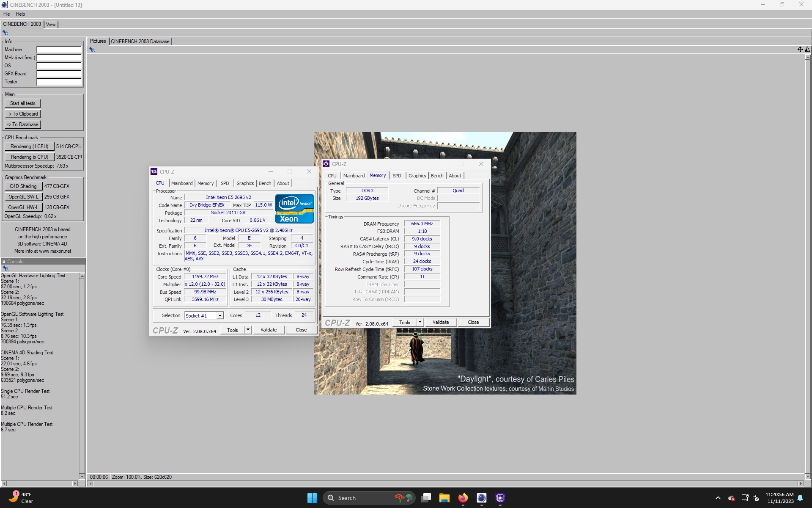Click Validate in CPU-Z CPU window
Viewport: 812px width, 508px height.
point(269,330)
